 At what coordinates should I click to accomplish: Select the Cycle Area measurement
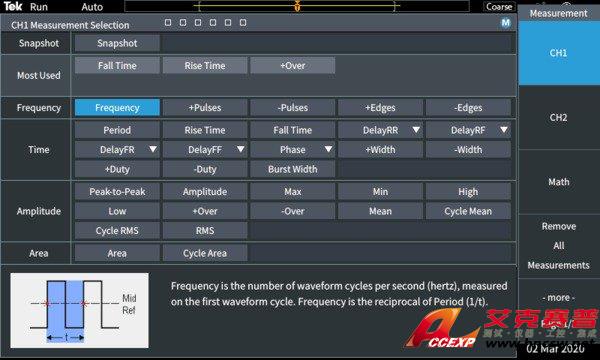pyautogui.click(x=205, y=253)
